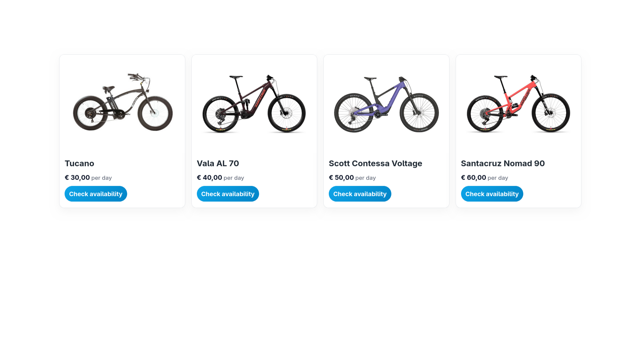Select the Scott Contessa Voltage title
Screen dimensions: 644x355
pyautogui.click(x=375, y=164)
